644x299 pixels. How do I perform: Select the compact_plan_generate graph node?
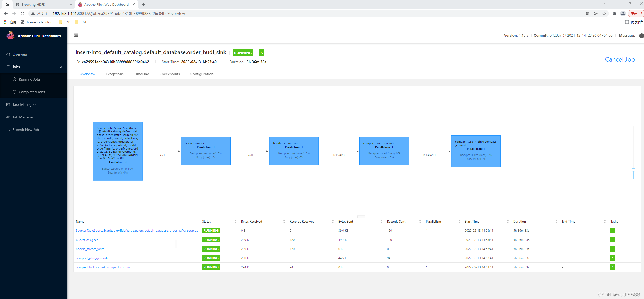[384, 151]
